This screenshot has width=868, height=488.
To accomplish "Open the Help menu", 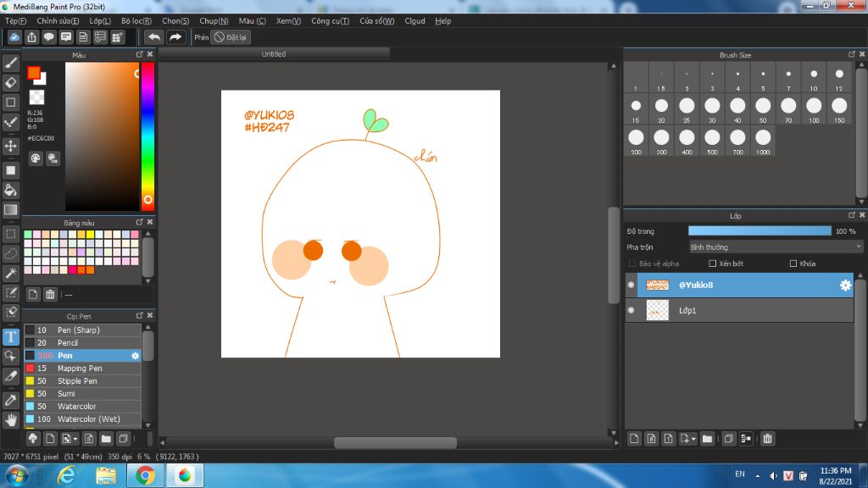I will point(442,20).
